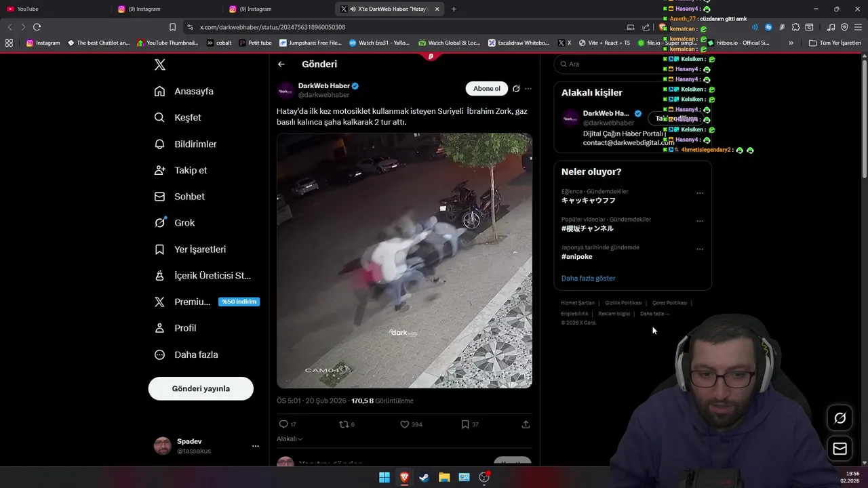
Task: Click the share icon under the post
Action: point(526,424)
